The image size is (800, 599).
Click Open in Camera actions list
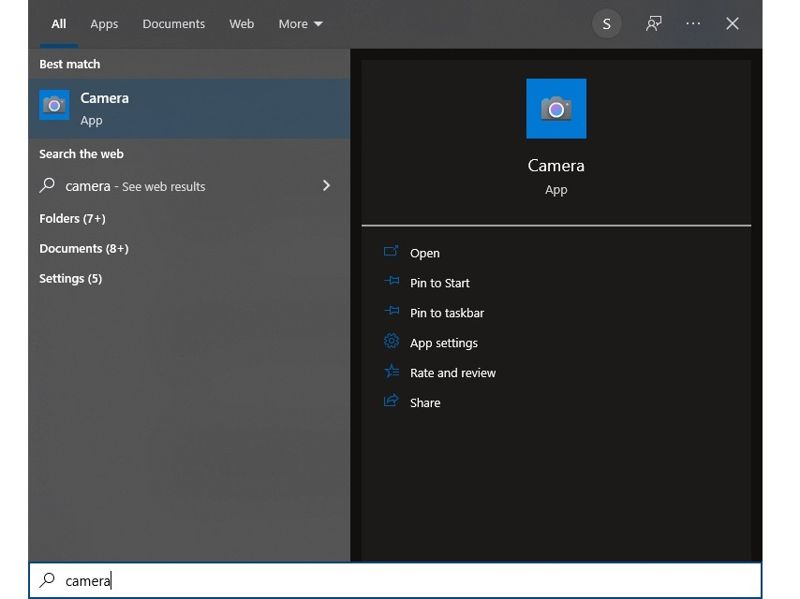click(x=424, y=254)
